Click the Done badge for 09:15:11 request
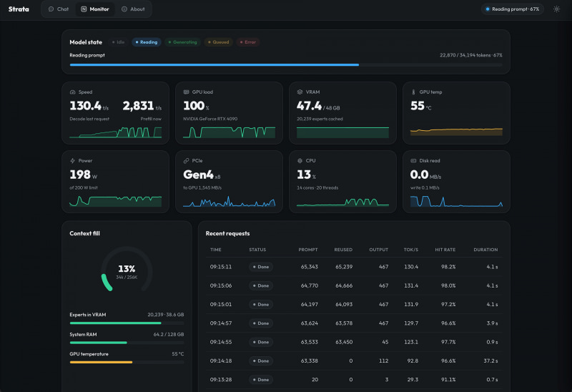This screenshot has height=392, width=572. [261, 267]
